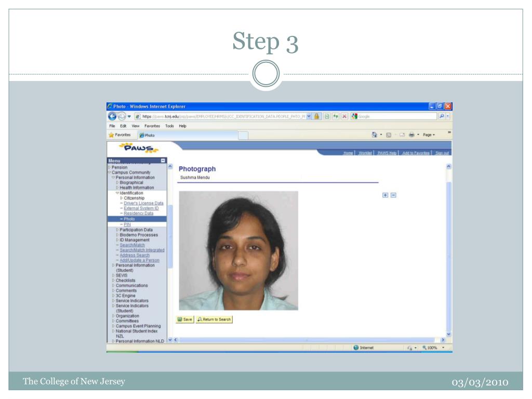Collapse the Identification folder
532x399 pixels.
pyautogui.click(x=117, y=193)
